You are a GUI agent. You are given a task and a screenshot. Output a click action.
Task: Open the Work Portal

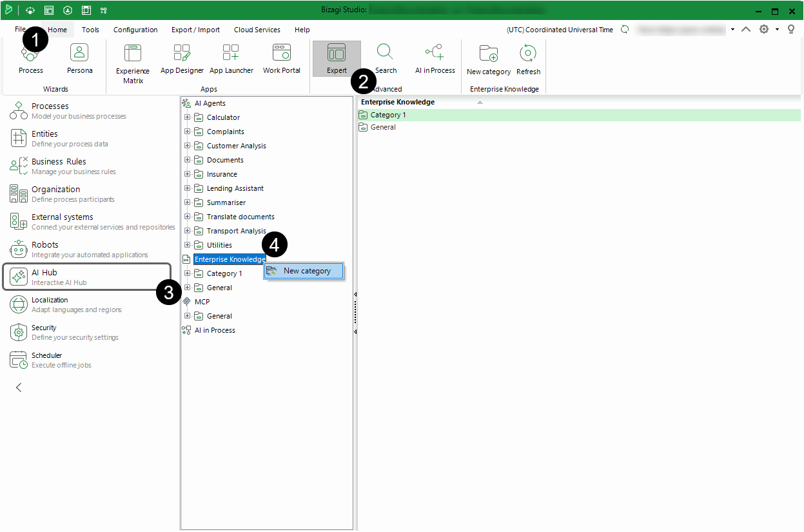tap(281, 59)
